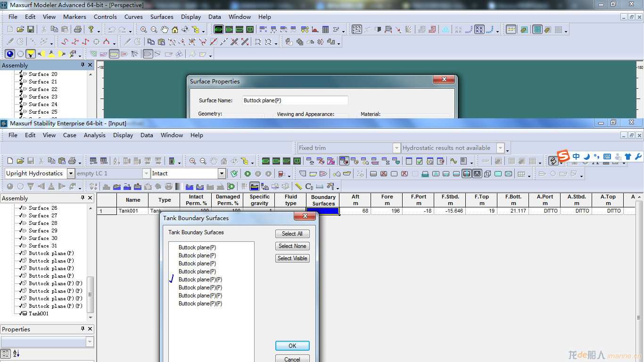Click Add Row icon in Stability toolbar
Screen dimensions: 644x362
93,161
